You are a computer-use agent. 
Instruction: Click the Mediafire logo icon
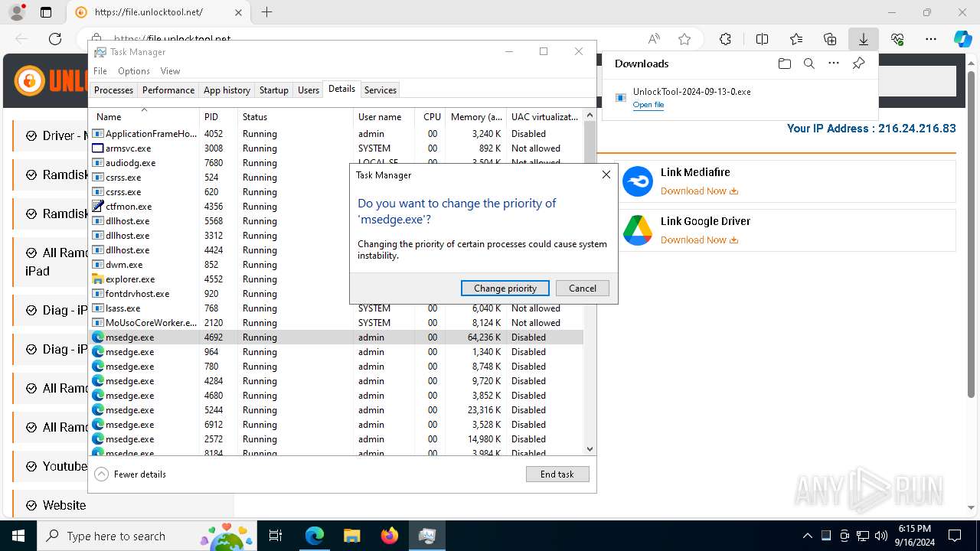pyautogui.click(x=637, y=182)
